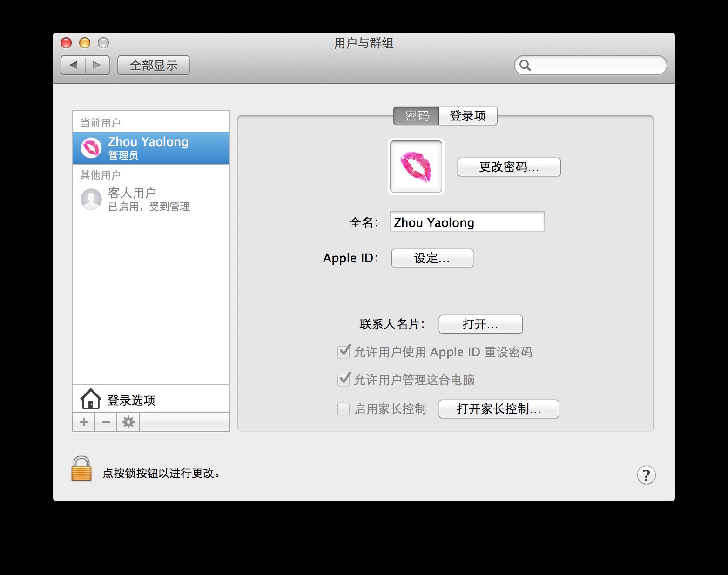The width and height of the screenshot is (728, 575).
Task: Click the Apple ID 设定 button
Action: [x=432, y=258]
